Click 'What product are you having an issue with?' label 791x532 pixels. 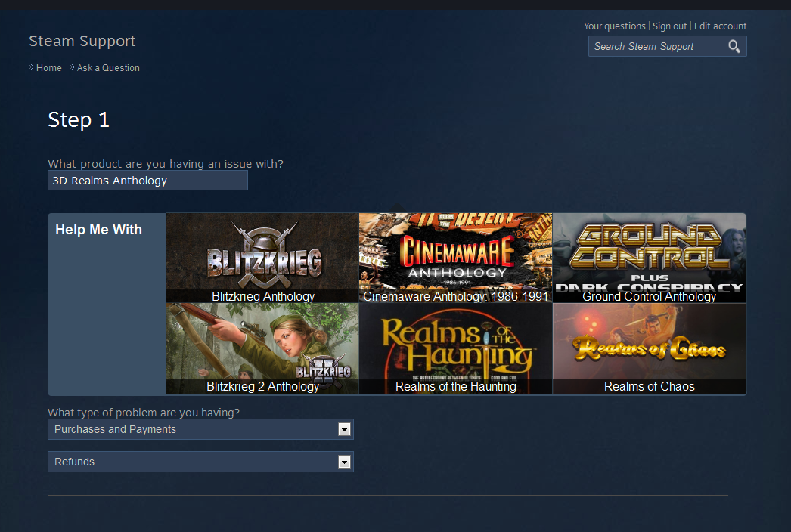pyautogui.click(x=166, y=164)
